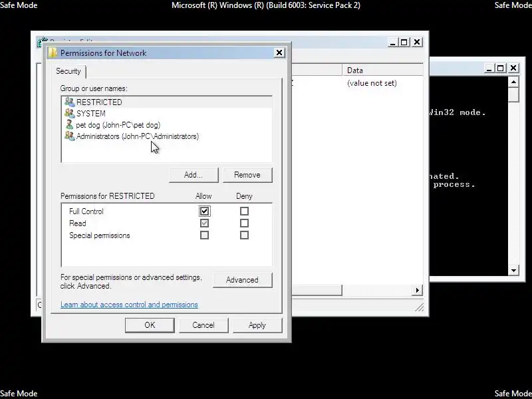Click the Registry Editor icon in title bar
This screenshot has height=399, width=532.
pos(41,41)
